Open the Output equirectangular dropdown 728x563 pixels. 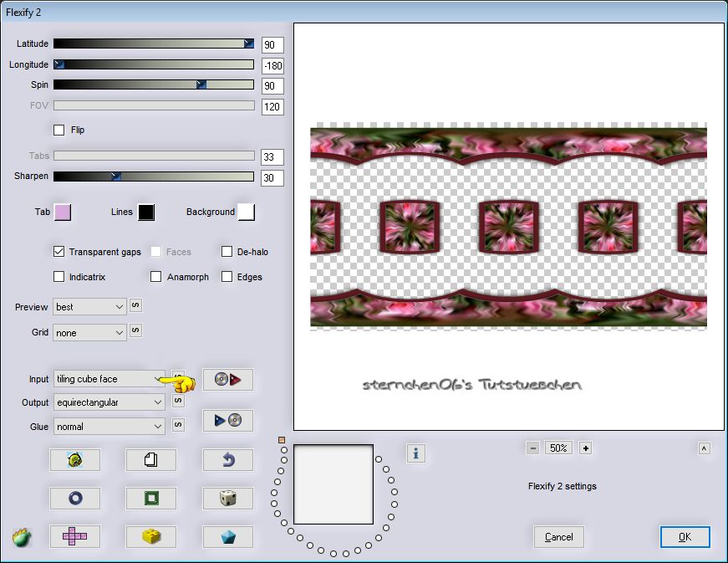coord(109,402)
